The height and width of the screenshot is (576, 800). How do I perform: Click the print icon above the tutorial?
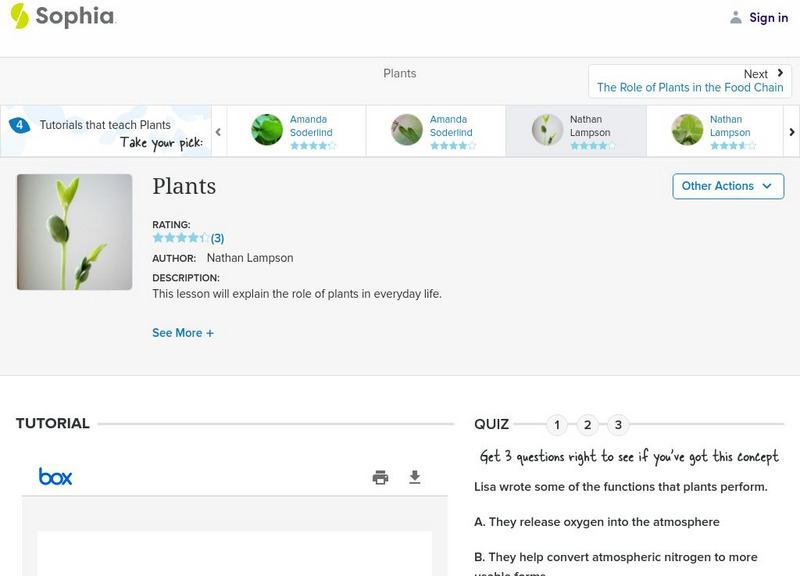380,477
